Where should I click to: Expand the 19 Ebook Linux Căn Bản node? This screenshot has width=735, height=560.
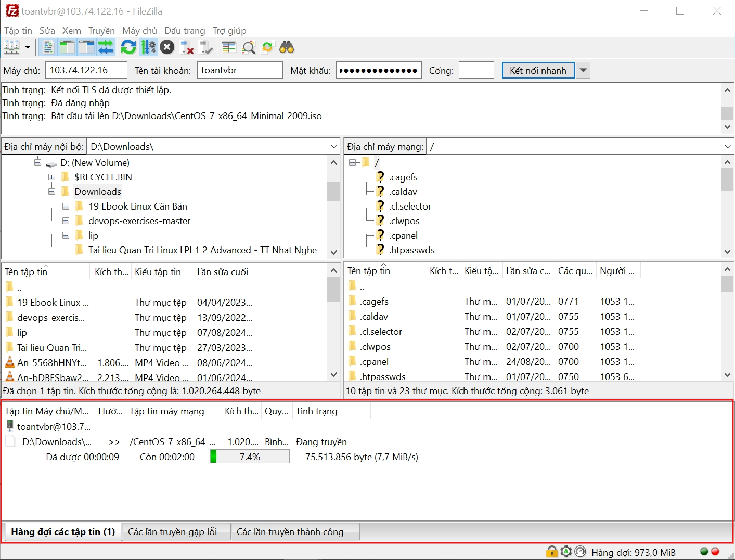click(x=66, y=206)
